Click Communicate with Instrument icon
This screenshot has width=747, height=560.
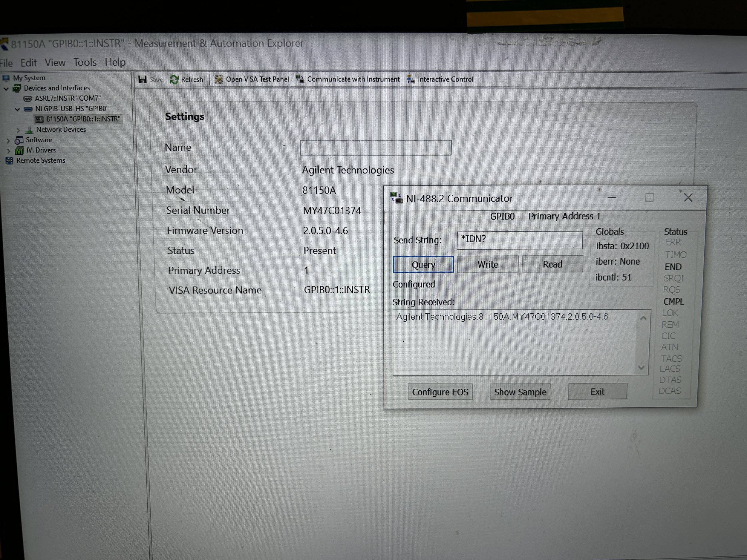[300, 79]
